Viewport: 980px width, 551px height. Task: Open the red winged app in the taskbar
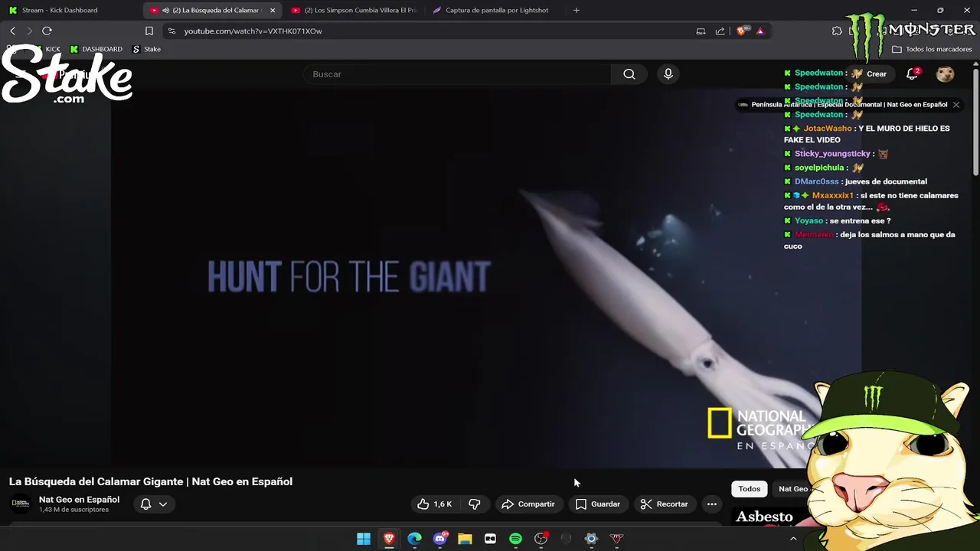616,539
